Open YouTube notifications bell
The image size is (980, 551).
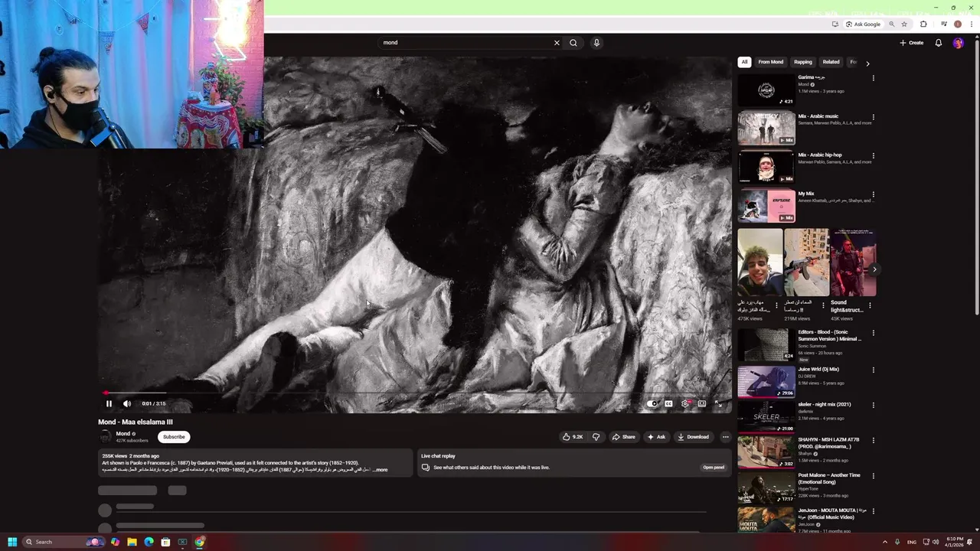tap(938, 43)
